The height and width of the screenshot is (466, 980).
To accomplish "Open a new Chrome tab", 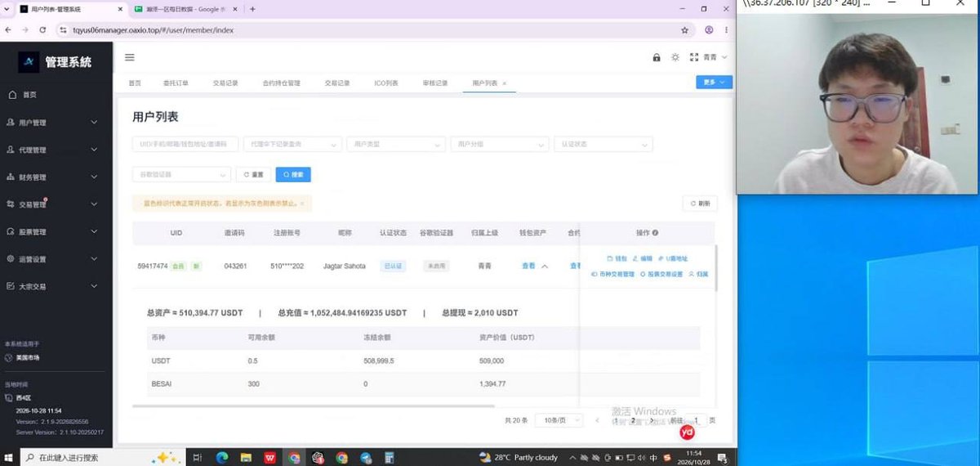I will [x=252, y=9].
